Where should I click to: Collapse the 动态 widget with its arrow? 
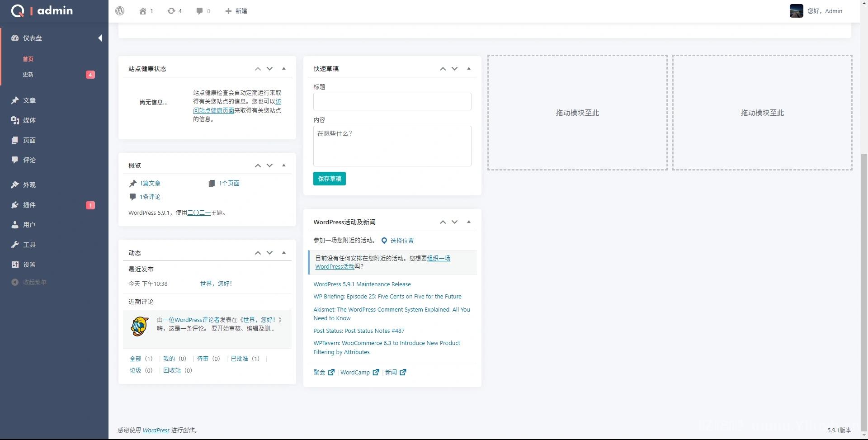pyautogui.click(x=284, y=252)
